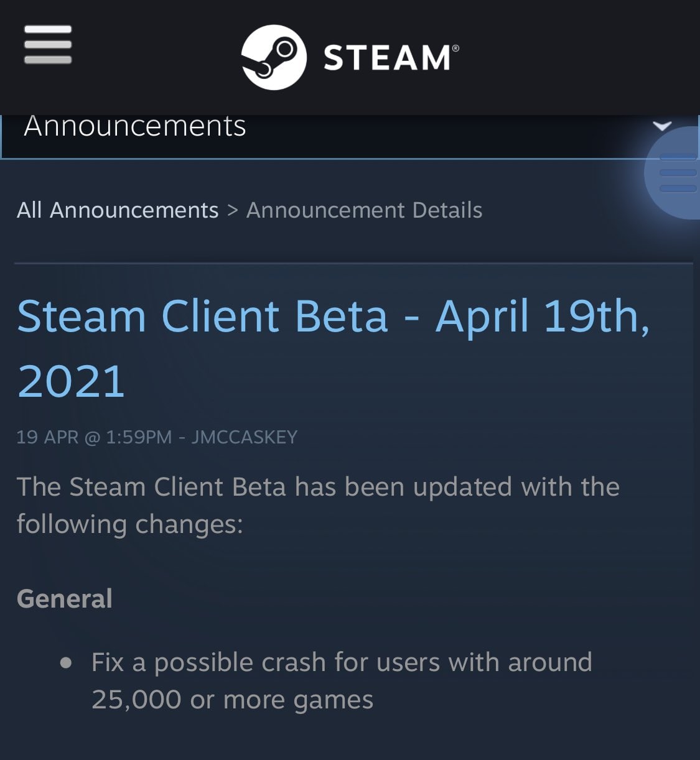Click the chevron arrow on Announcements bar
The image size is (700, 760).
pos(662,126)
